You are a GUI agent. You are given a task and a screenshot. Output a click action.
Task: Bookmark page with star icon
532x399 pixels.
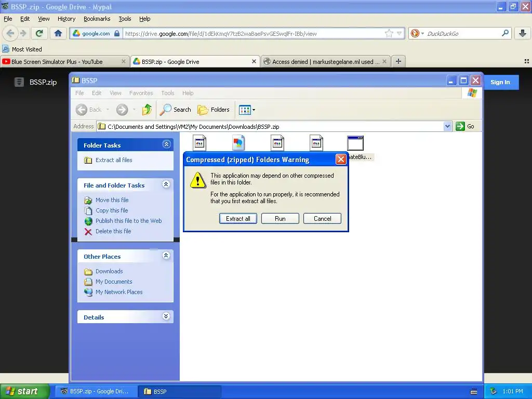389,33
